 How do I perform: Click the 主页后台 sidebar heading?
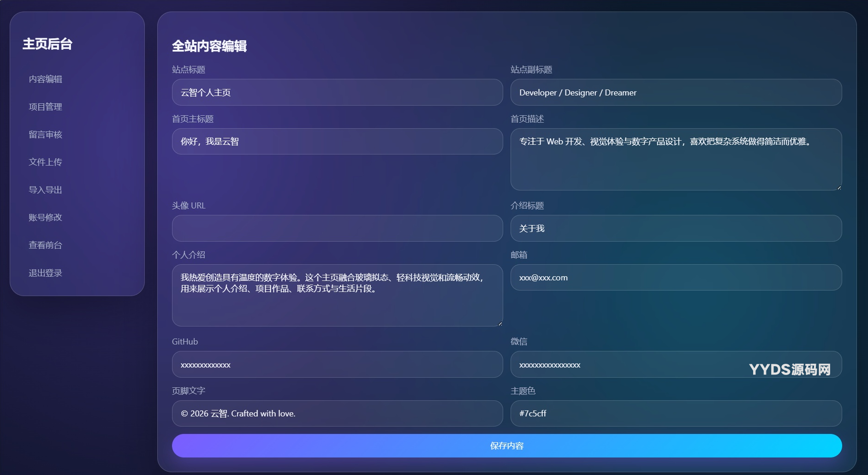[48, 44]
